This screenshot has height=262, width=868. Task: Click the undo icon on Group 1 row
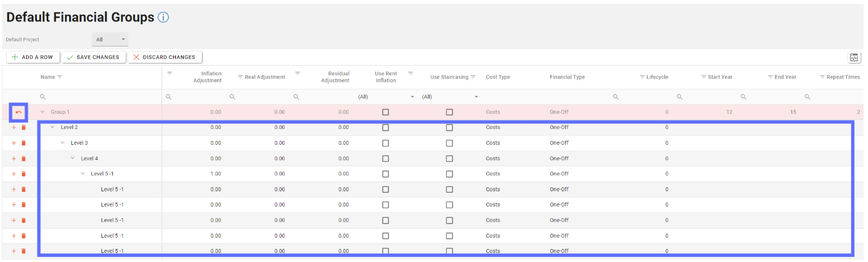tap(19, 112)
